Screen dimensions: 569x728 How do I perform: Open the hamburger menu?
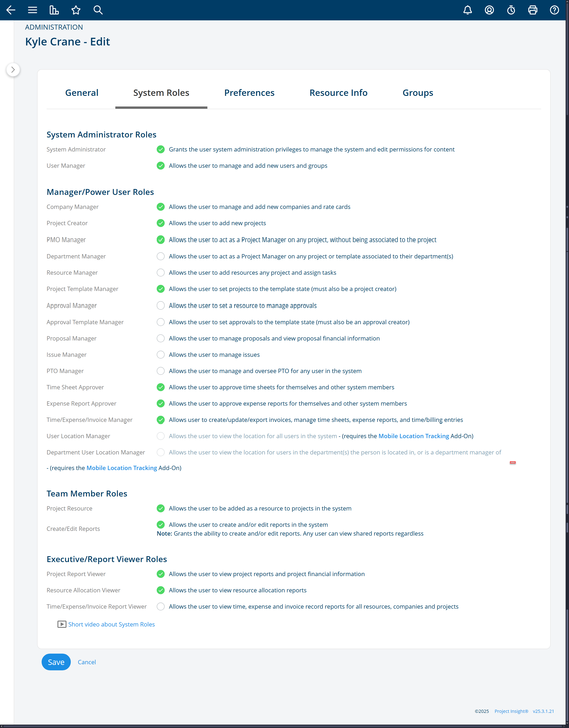pos(32,10)
